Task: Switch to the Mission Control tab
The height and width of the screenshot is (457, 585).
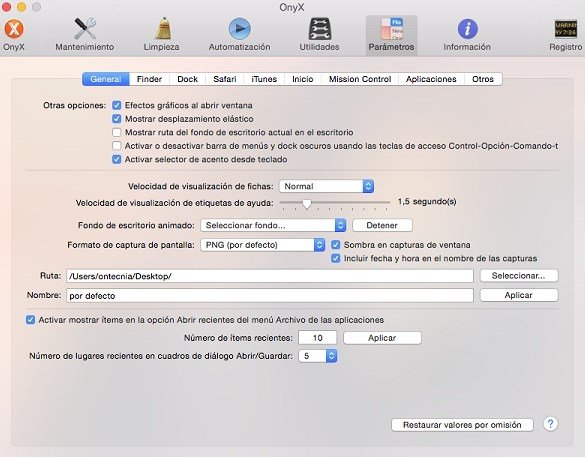Action: click(x=360, y=79)
